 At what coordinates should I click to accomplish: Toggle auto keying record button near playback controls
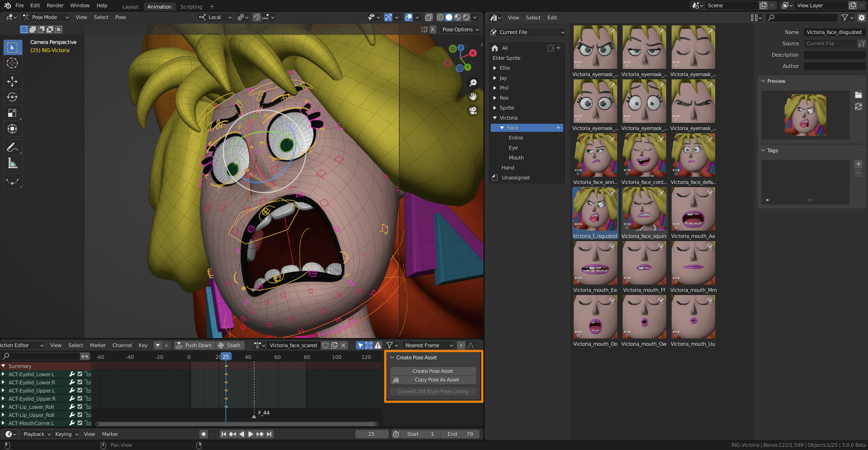[x=203, y=434]
